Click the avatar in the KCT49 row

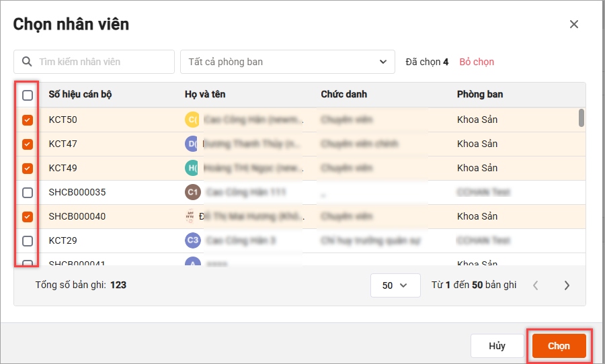(x=192, y=168)
